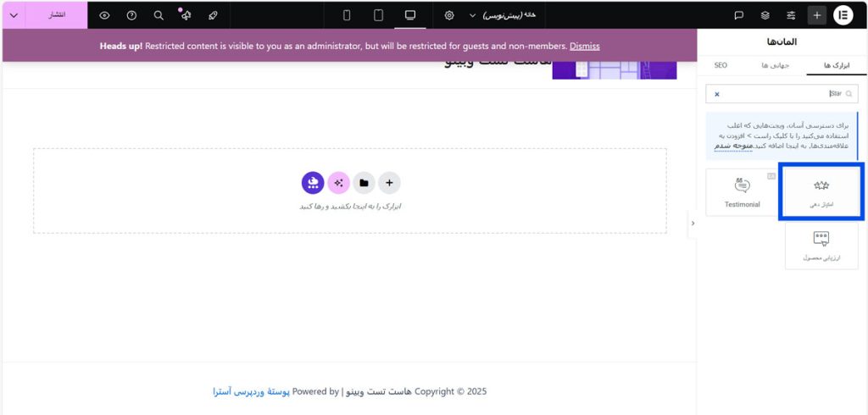Toggle preview with the eye icon

(104, 15)
